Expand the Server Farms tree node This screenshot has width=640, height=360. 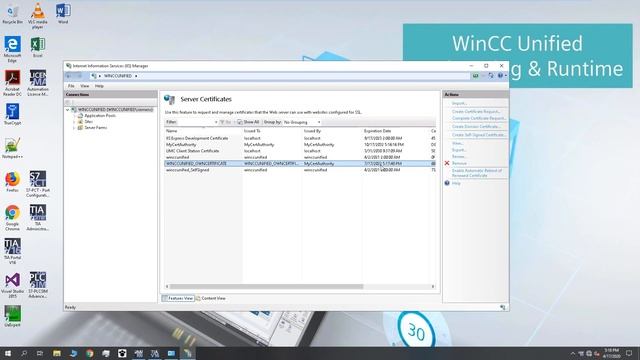tap(74, 128)
